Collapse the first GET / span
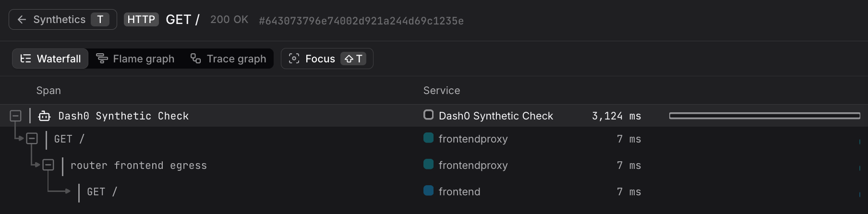 pyautogui.click(x=32, y=139)
